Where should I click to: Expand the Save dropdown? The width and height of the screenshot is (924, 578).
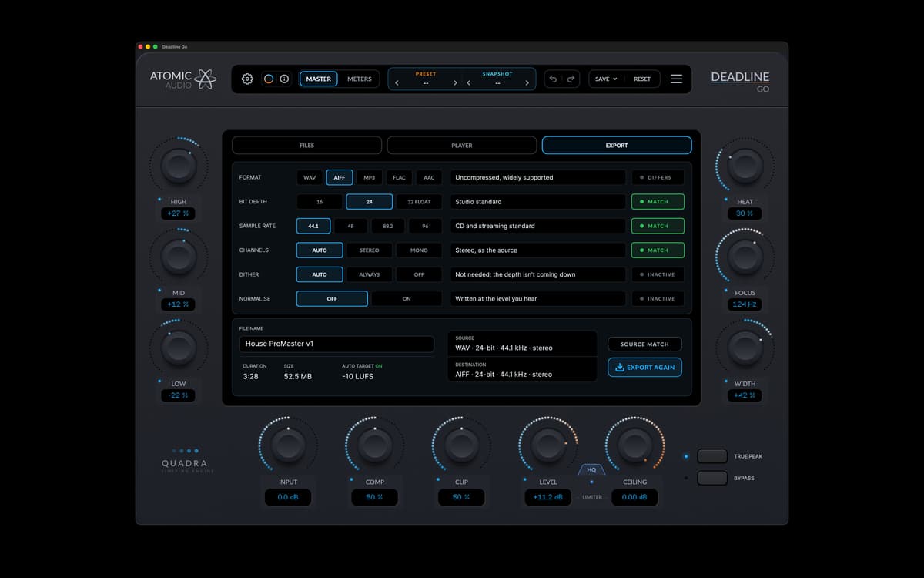pos(606,79)
